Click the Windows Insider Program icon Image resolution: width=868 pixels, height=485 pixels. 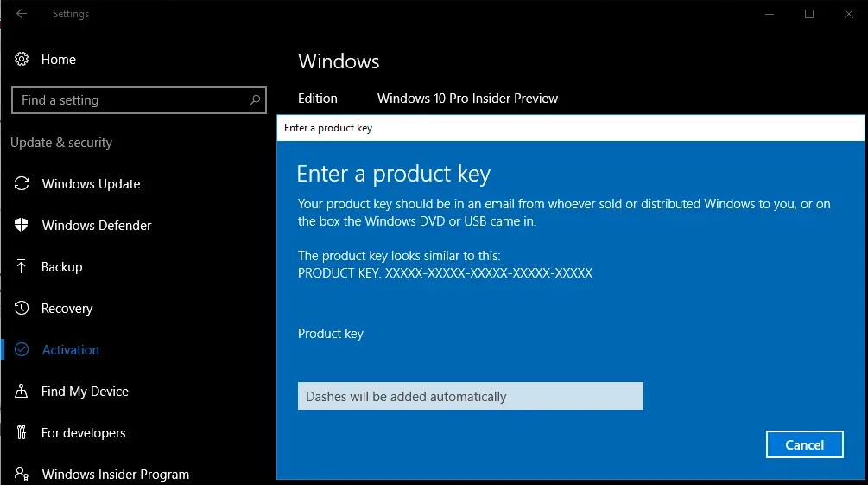22,474
